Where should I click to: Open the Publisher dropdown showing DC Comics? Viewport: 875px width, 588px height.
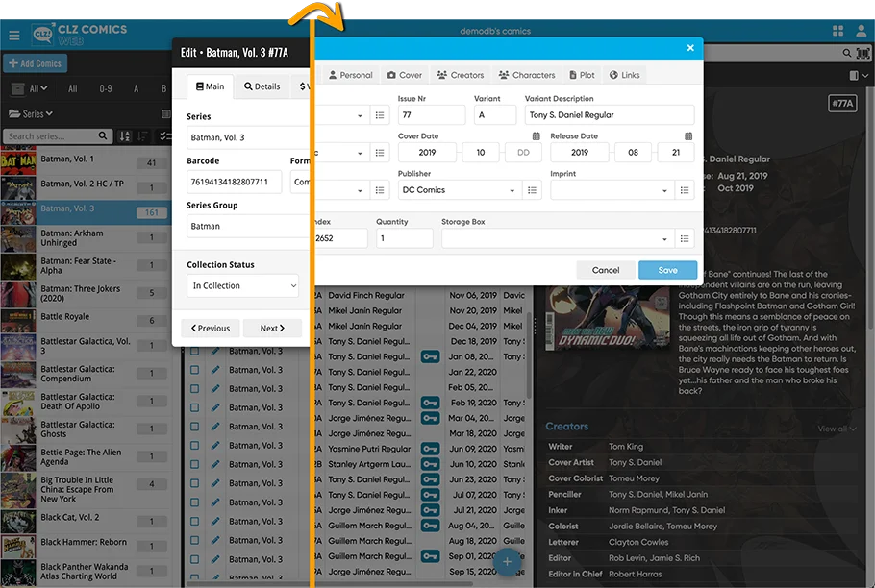tap(460, 190)
